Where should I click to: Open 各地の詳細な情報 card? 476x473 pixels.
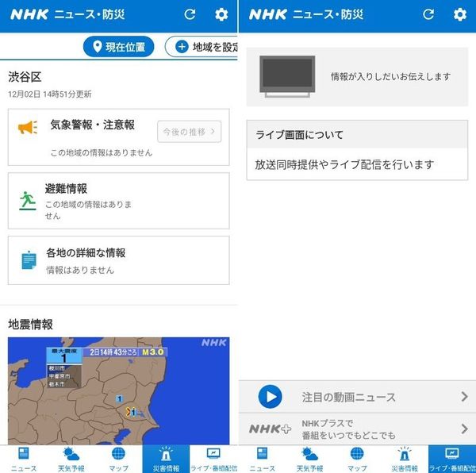pyautogui.click(x=119, y=260)
